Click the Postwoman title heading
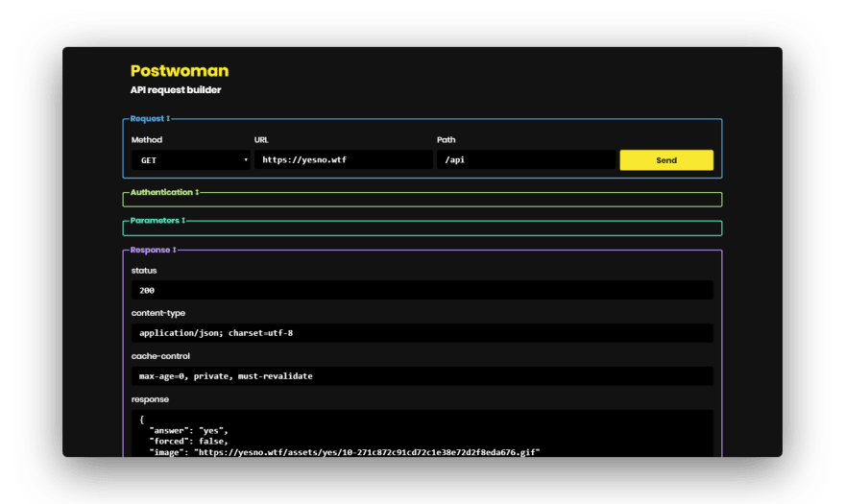The height and width of the screenshot is (504, 845). pyautogui.click(x=180, y=71)
